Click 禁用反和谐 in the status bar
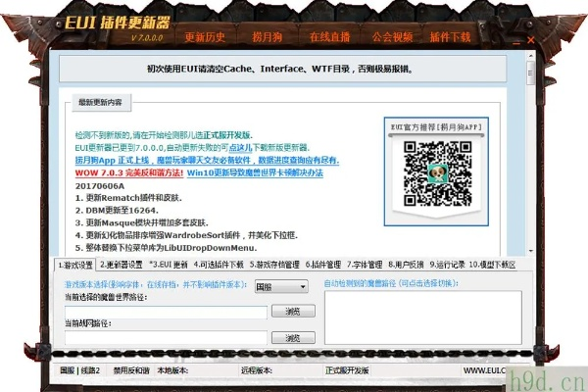Screen dimensions: 588x392 (x=129, y=371)
